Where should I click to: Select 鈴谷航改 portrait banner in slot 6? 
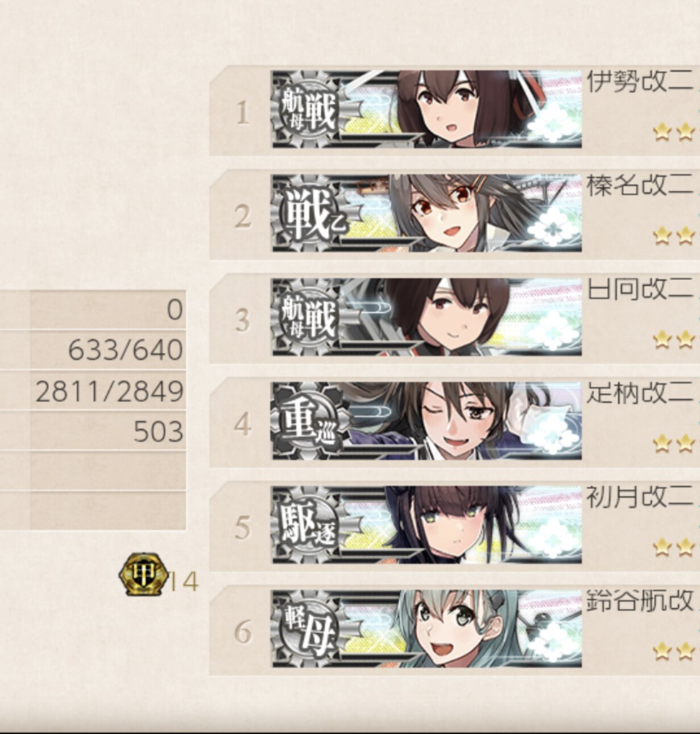[x=426, y=629]
